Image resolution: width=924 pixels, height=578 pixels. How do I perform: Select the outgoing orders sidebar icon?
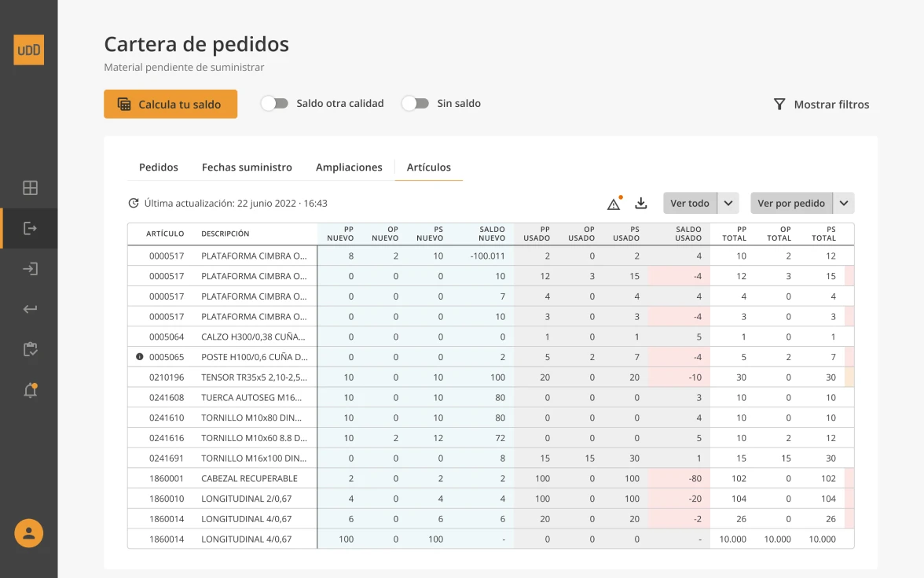tap(30, 228)
